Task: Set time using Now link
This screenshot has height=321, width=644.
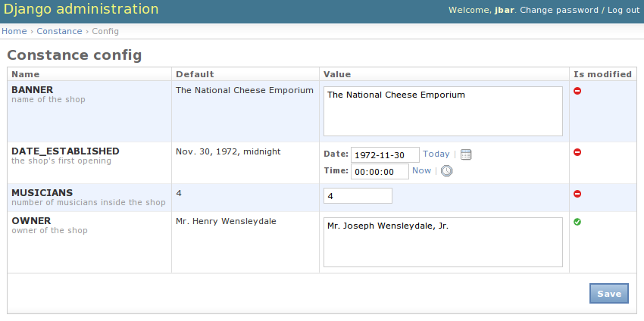Action: click(x=421, y=170)
